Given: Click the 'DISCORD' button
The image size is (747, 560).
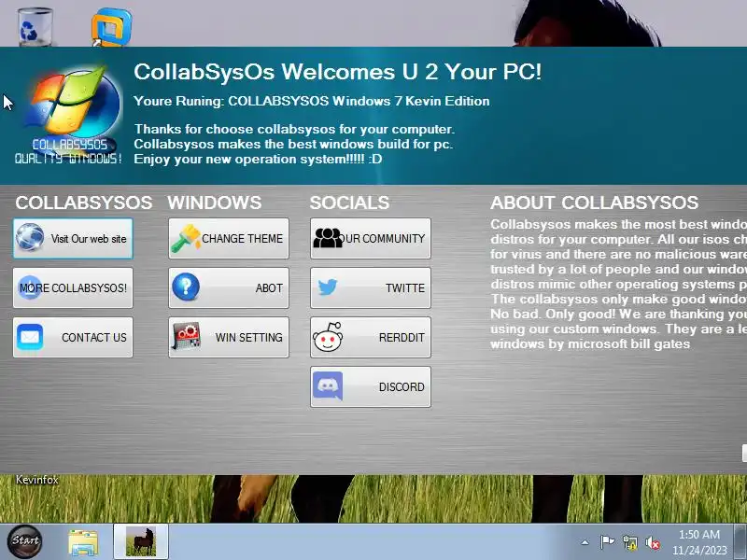Looking at the screenshot, I should tap(371, 387).
